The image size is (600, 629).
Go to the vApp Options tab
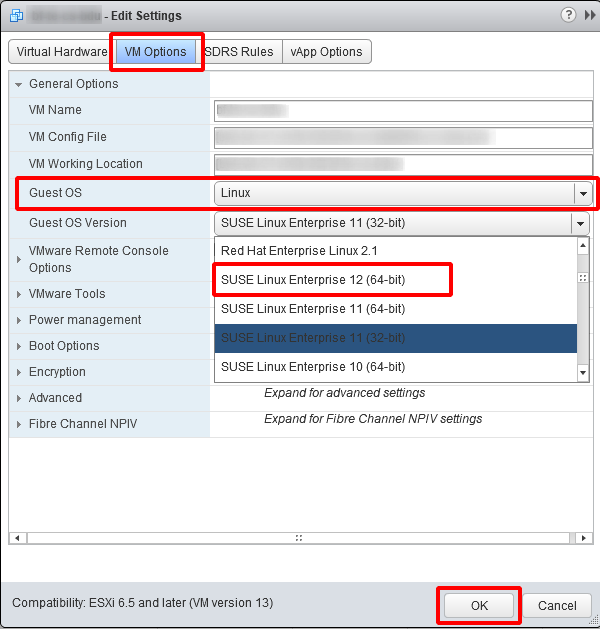(x=326, y=52)
